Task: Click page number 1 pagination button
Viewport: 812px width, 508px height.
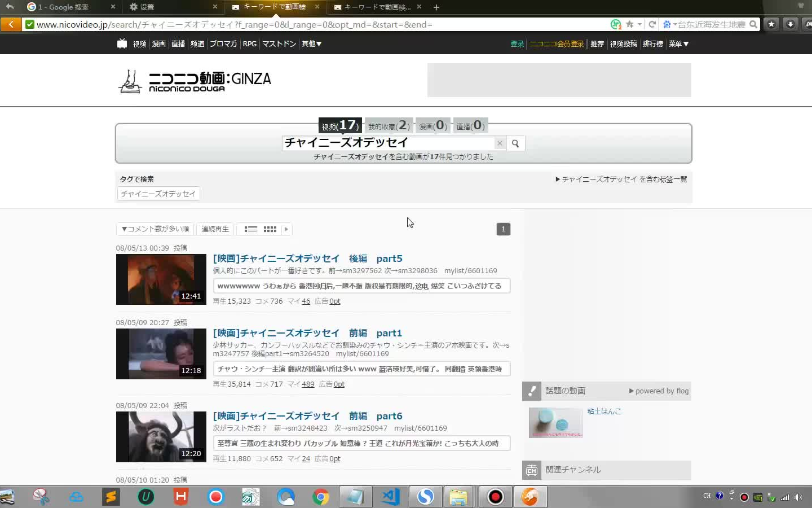Action: pyautogui.click(x=504, y=229)
